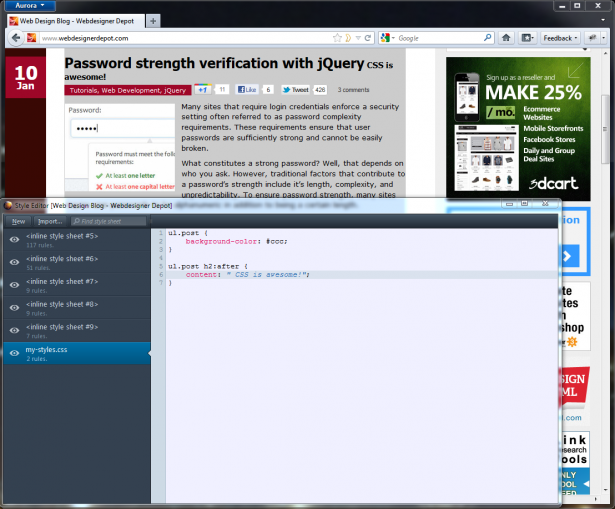Image resolution: width=615 pixels, height=509 pixels.
Task: Select inline style sheet #9 entry
Action: pos(77,331)
